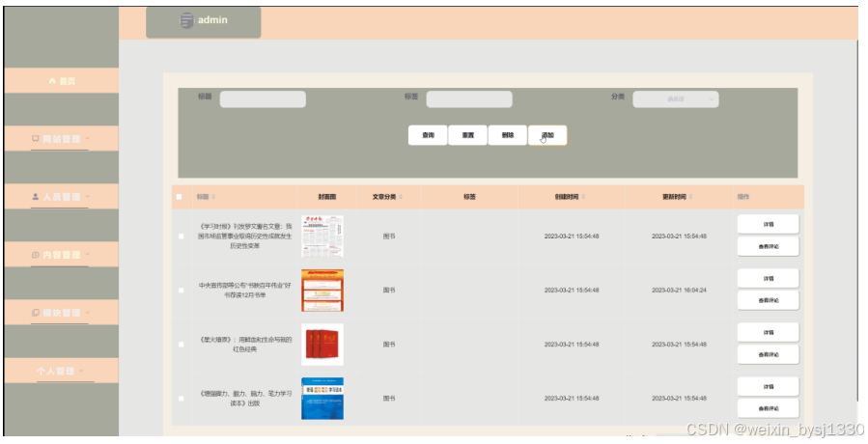This screenshot has width=868, height=444.
Task: Open 详情 for the 《增强脚力》 row
Action: point(769,386)
